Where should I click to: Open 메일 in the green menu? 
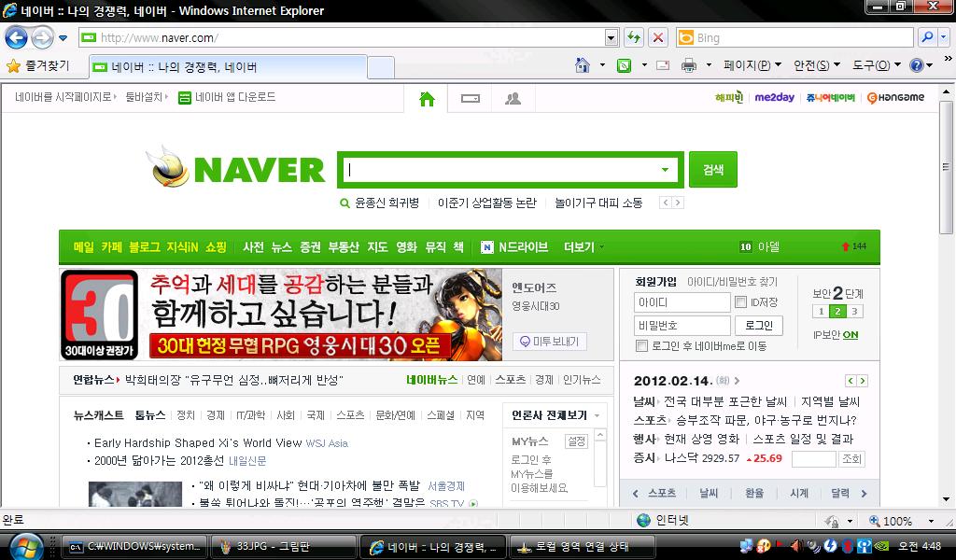83,246
